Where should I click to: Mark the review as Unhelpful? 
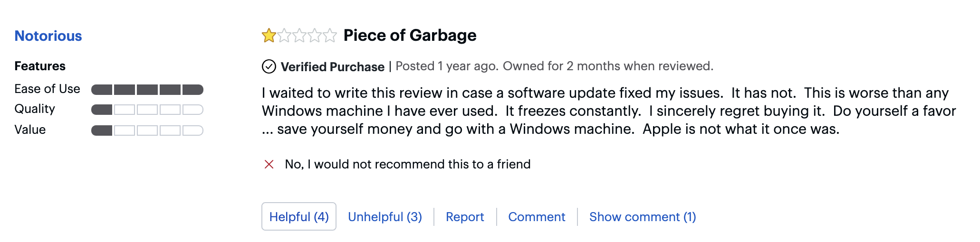click(385, 217)
